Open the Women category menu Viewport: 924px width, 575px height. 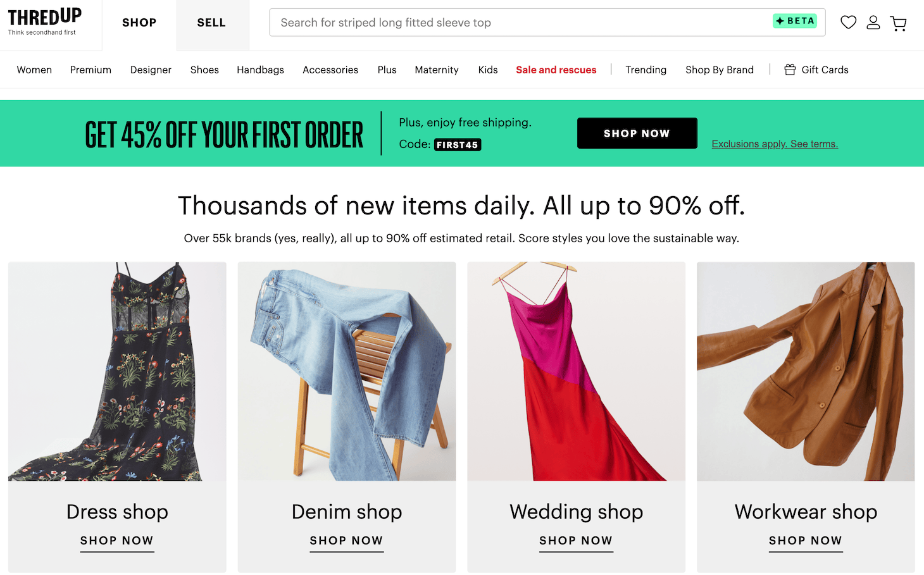pos(34,70)
